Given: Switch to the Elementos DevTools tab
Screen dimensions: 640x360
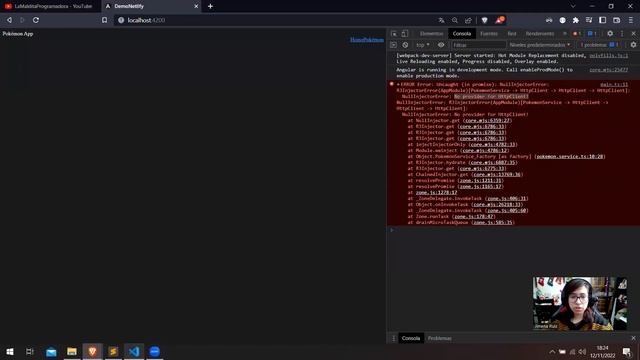Looking at the screenshot, I should (x=431, y=33).
